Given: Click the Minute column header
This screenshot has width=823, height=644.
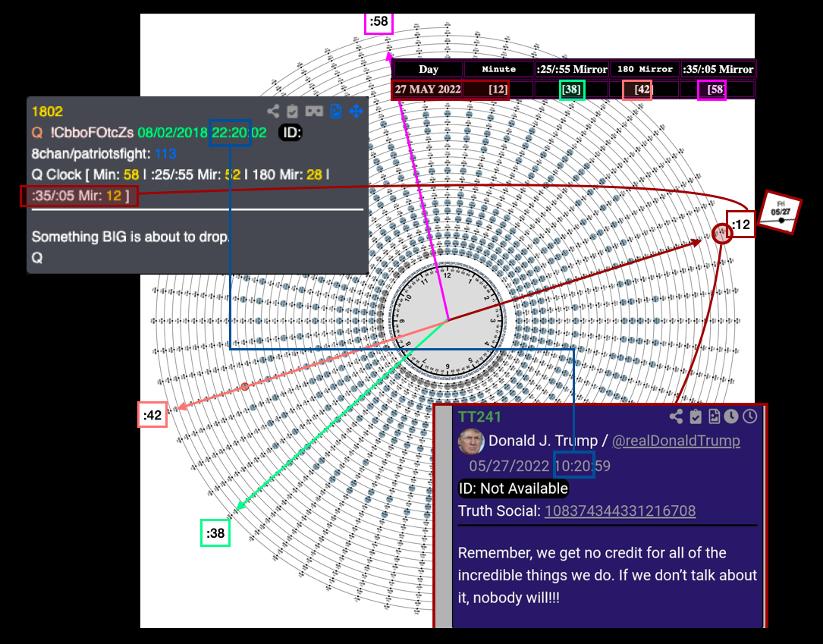Looking at the screenshot, I should point(498,69).
